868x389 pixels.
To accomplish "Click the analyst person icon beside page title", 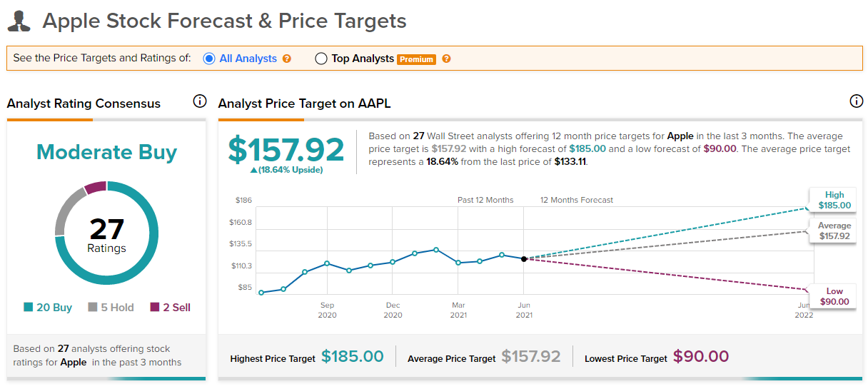I will click(x=19, y=21).
